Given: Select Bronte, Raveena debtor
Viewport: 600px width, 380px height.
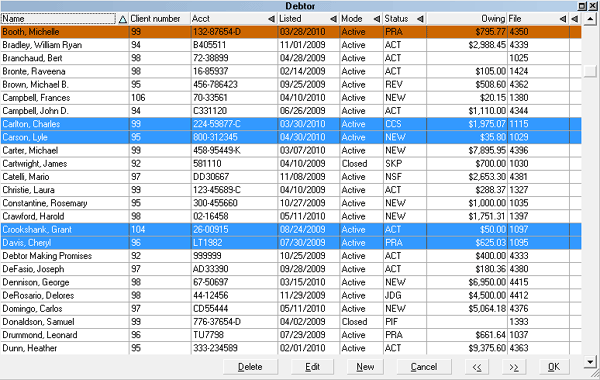Looking at the screenshot, I should coord(291,72).
